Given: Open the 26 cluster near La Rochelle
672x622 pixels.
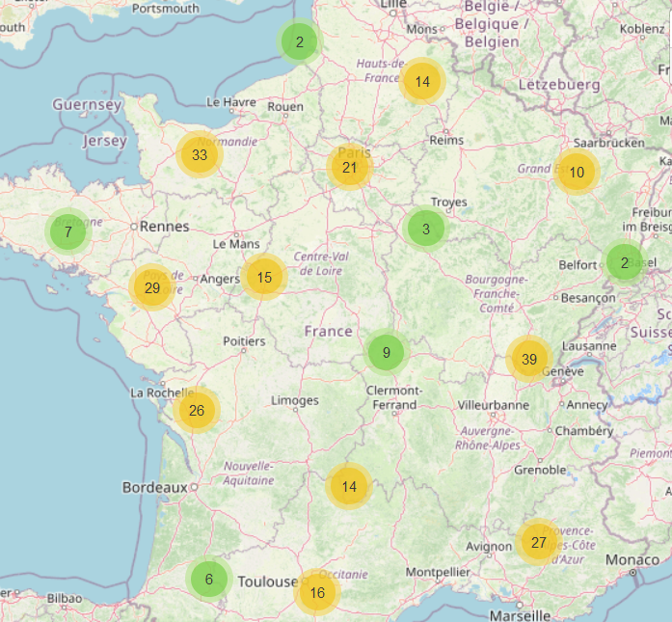Looking at the screenshot, I should pyautogui.click(x=197, y=411).
